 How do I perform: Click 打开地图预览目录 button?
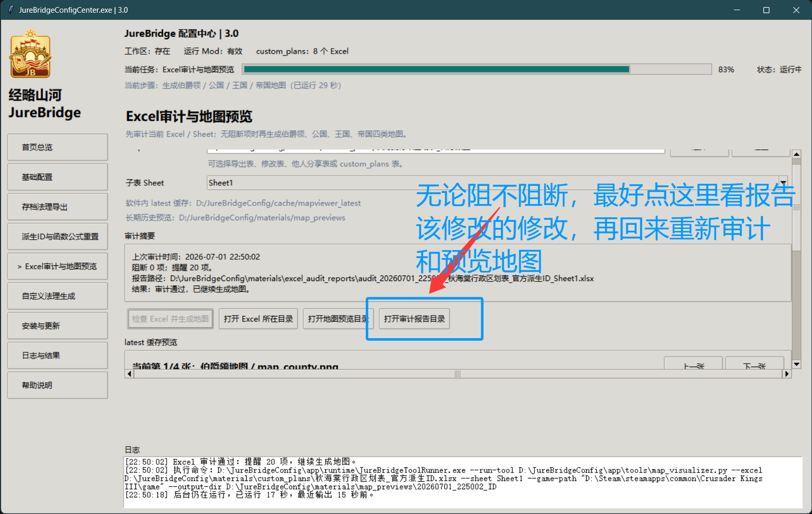coord(338,319)
